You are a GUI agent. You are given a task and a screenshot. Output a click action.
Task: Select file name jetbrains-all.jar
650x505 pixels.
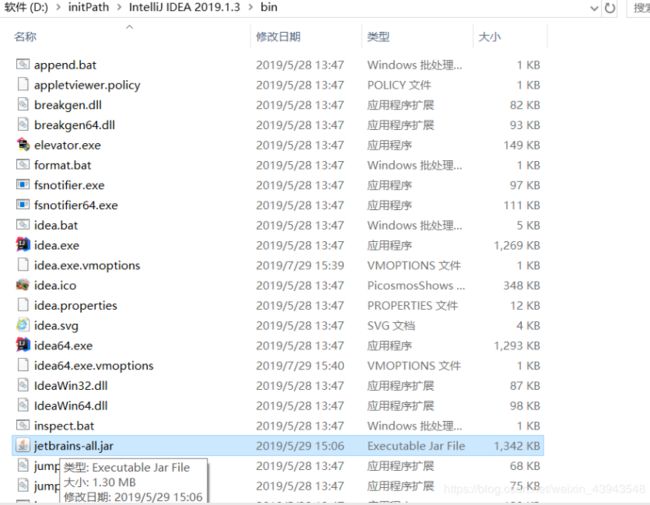coord(74,446)
